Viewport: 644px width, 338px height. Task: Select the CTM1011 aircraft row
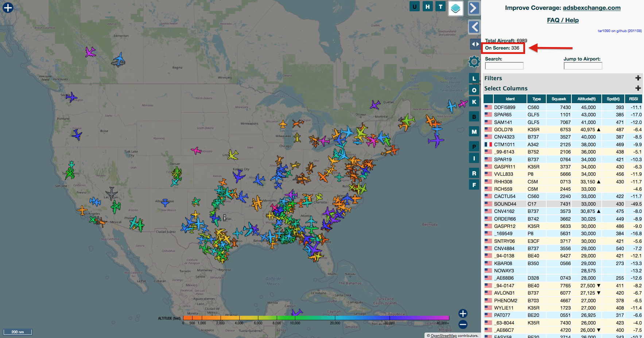point(563,145)
